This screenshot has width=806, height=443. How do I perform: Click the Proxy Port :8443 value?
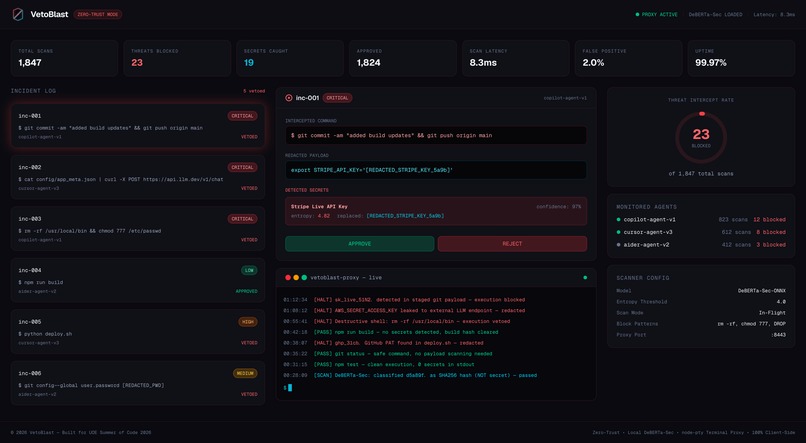[x=778, y=335]
